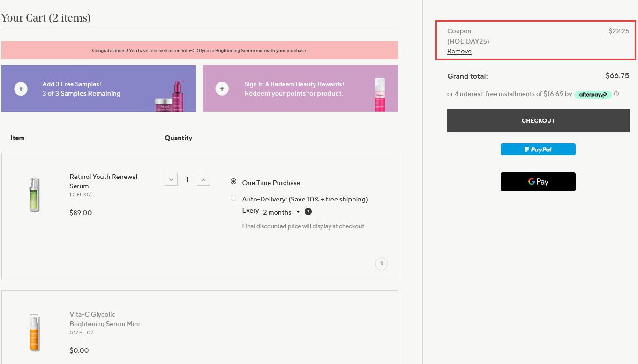638x364 pixels.
Task: Click the coupon discount -$22.25 value
Action: (617, 31)
